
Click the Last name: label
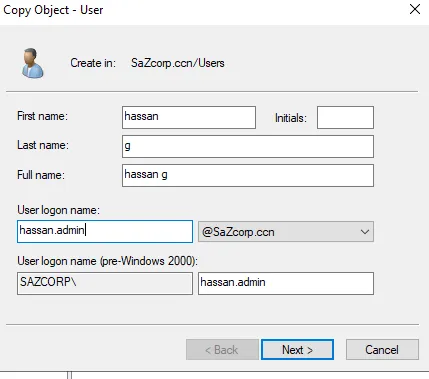pos(43,145)
